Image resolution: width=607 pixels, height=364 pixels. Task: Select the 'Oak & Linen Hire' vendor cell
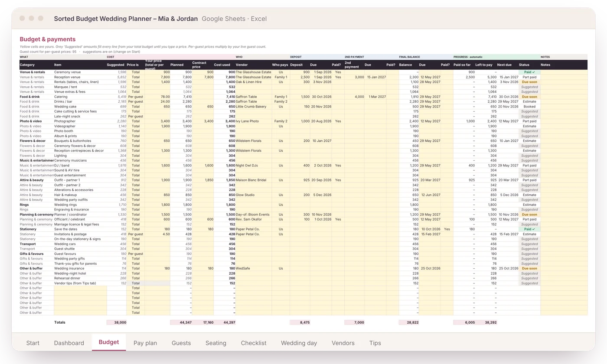[x=254, y=82]
